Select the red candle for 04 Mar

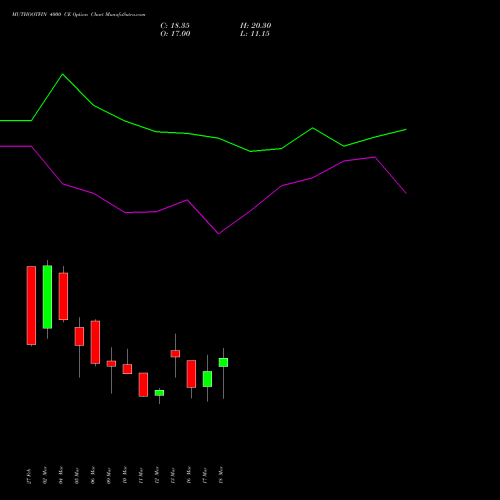click(63, 296)
